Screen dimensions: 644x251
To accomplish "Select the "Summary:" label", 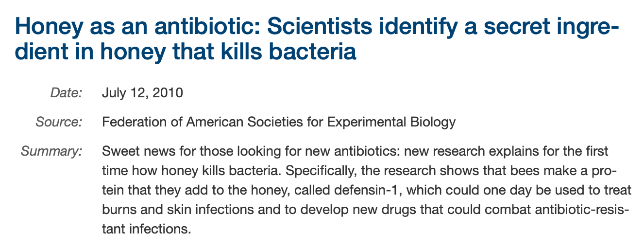I will (x=52, y=151).
